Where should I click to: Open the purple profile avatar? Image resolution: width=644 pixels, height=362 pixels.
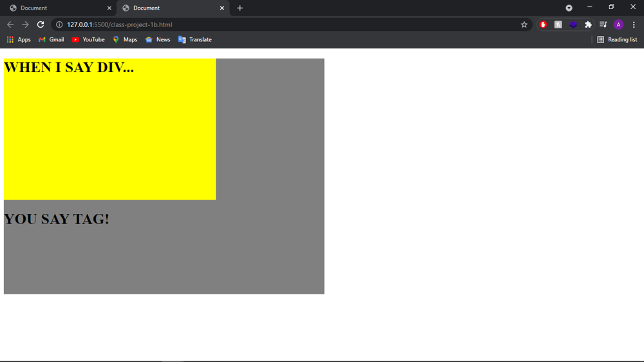pyautogui.click(x=618, y=24)
